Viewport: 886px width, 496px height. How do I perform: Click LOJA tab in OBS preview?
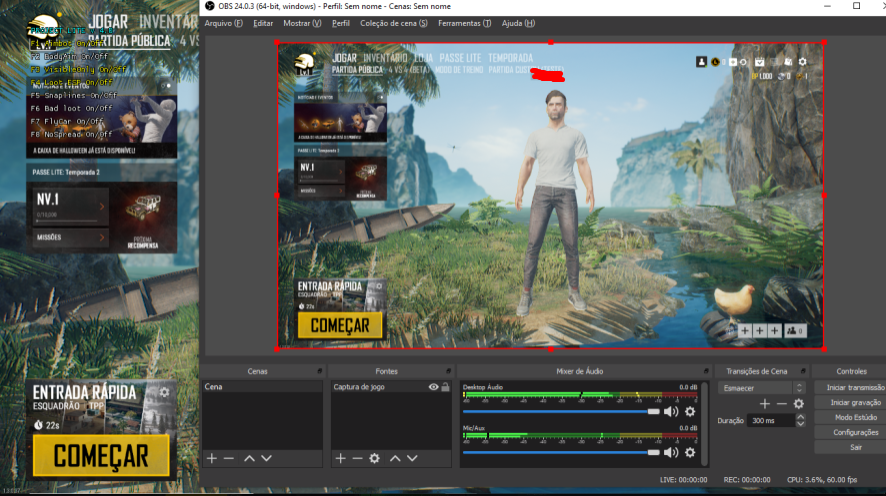click(x=423, y=58)
